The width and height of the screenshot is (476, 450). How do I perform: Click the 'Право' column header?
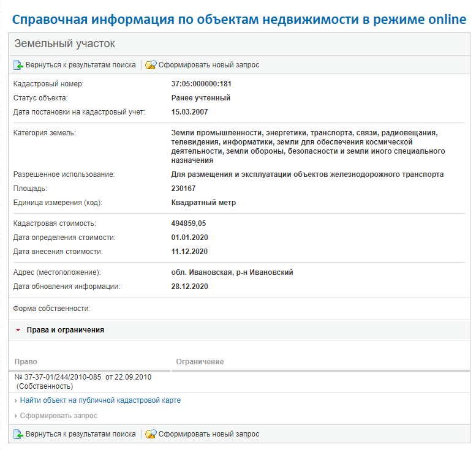pyautogui.click(x=26, y=362)
